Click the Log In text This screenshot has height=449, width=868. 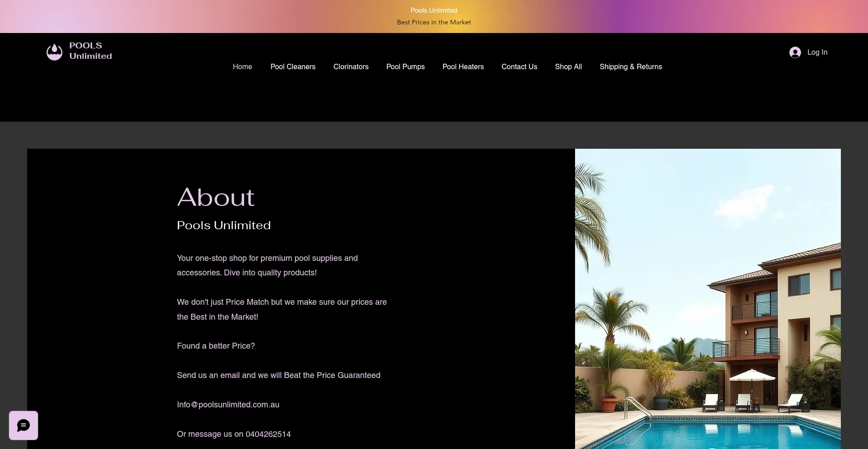817,52
